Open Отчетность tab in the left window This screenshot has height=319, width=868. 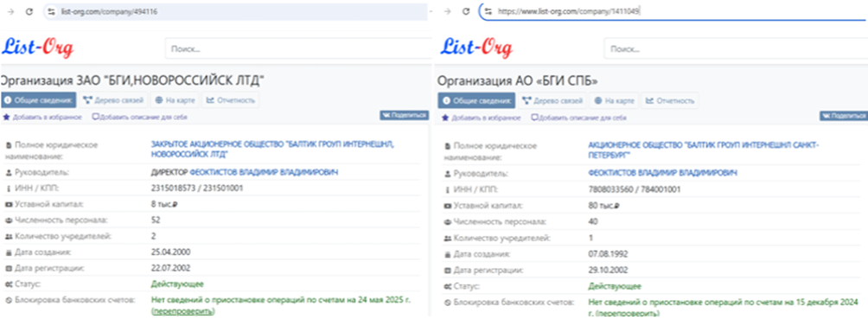(x=231, y=100)
